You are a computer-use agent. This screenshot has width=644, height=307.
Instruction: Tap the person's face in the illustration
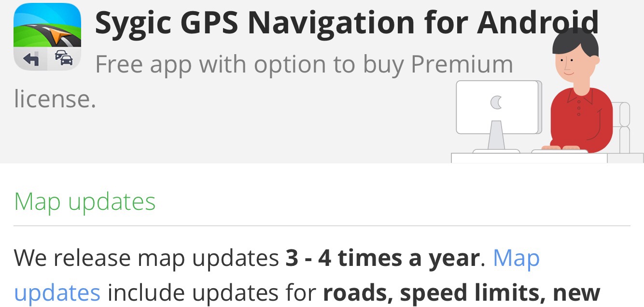tap(573, 65)
